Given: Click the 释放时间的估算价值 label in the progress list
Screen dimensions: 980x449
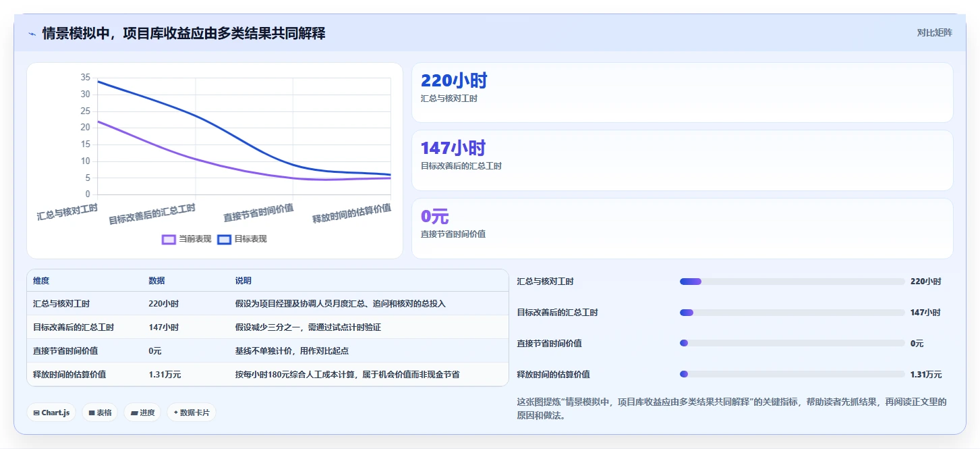Looking at the screenshot, I should click(x=553, y=374).
